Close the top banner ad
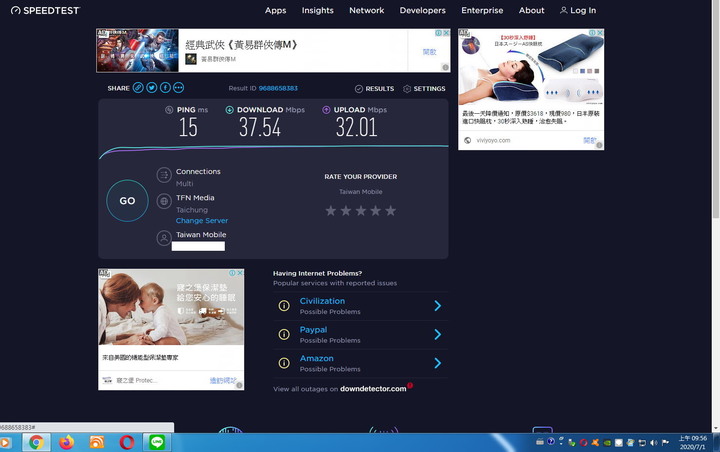This screenshot has height=452, width=720. point(446,33)
